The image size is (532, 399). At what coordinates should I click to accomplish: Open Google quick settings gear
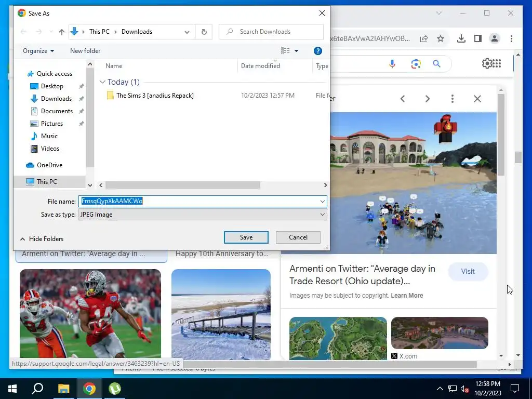click(486, 63)
